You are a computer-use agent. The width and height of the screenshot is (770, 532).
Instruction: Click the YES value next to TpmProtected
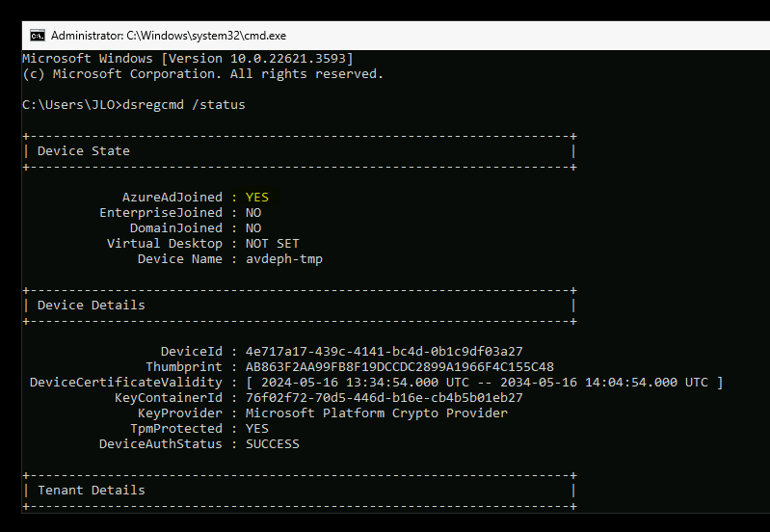257,428
